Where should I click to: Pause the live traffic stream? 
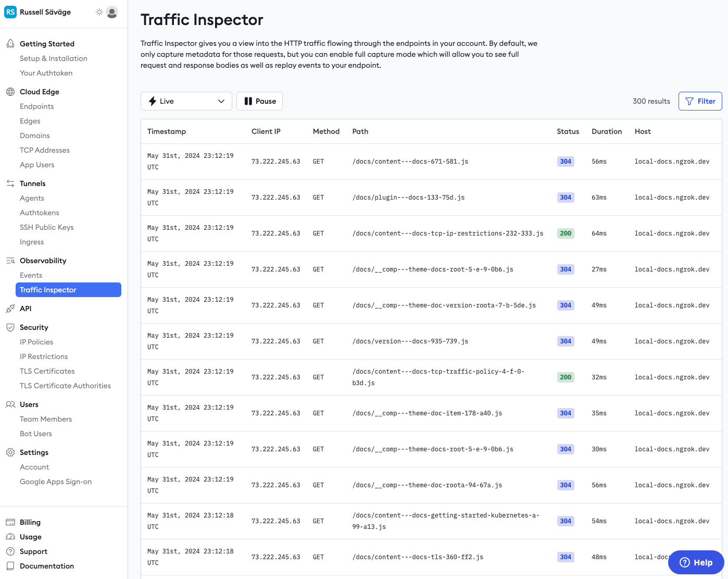tap(259, 101)
